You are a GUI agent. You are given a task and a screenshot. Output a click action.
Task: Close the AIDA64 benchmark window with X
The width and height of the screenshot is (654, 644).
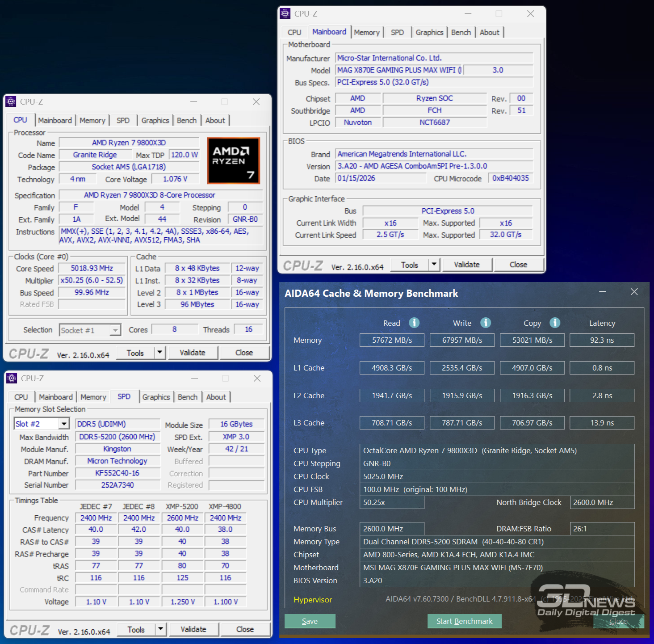(634, 292)
